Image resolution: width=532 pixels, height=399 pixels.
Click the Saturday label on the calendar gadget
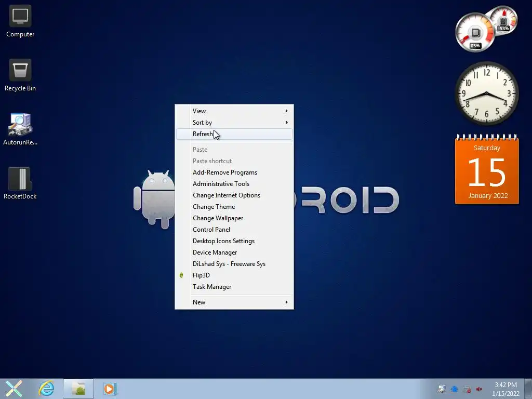coord(487,148)
